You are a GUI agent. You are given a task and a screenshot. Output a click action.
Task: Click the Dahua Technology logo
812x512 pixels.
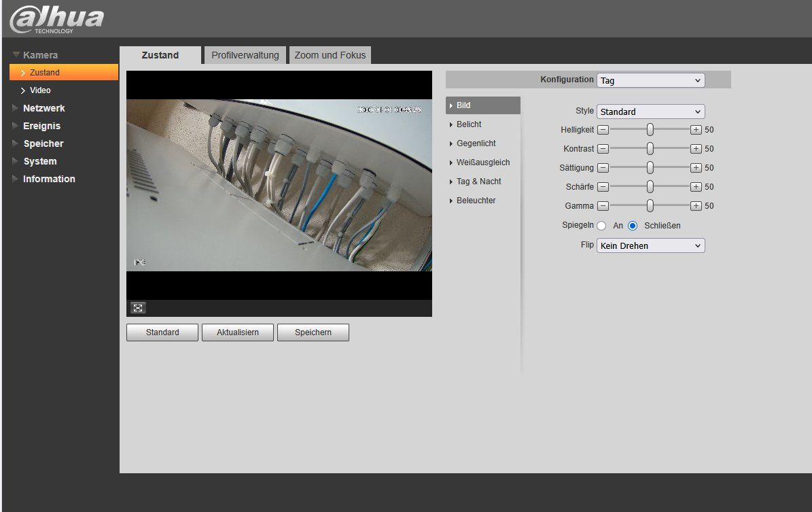pos(56,19)
